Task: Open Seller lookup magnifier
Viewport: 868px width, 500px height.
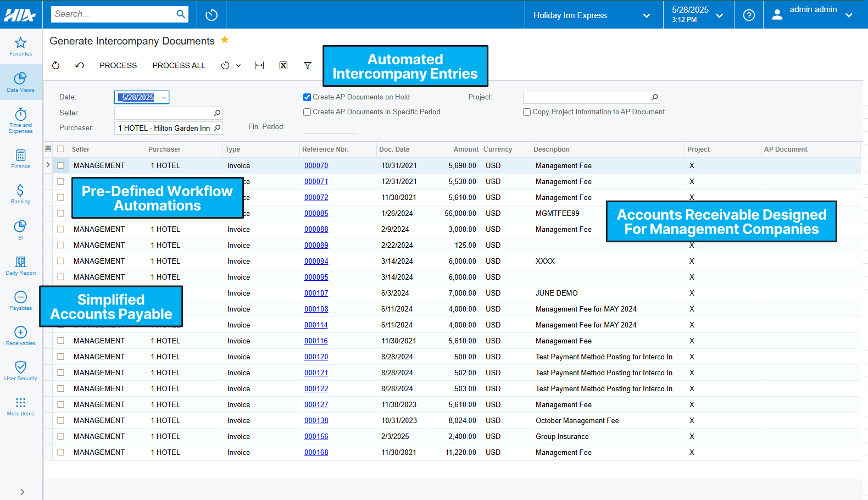Action: (x=217, y=113)
